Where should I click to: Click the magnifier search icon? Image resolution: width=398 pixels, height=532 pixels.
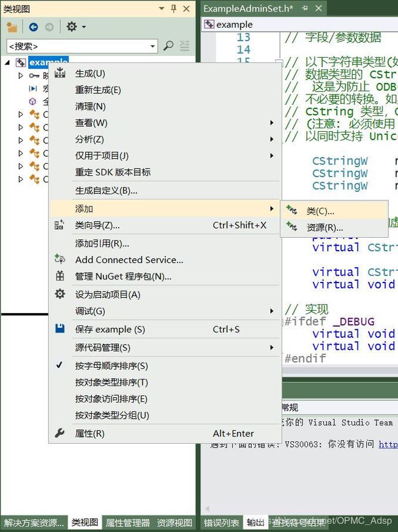(x=168, y=45)
